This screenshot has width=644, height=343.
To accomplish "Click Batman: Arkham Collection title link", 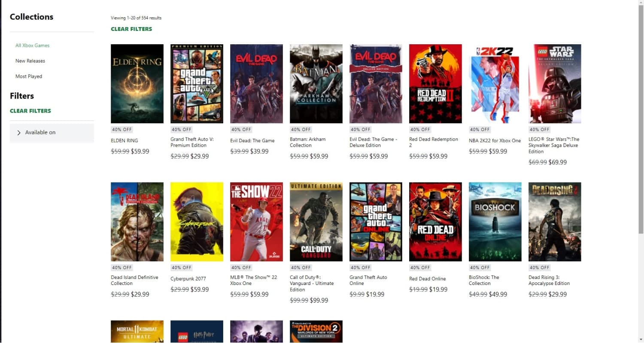I will (x=308, y=142).
